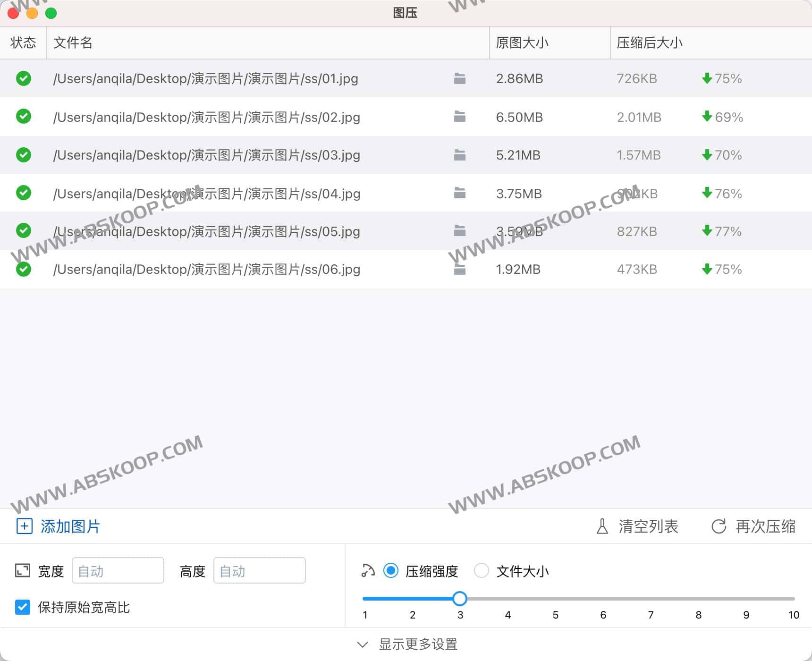Select the 文件大小 radio option
Viewport: 812px width, 661px height.
[x=482, y=571]
